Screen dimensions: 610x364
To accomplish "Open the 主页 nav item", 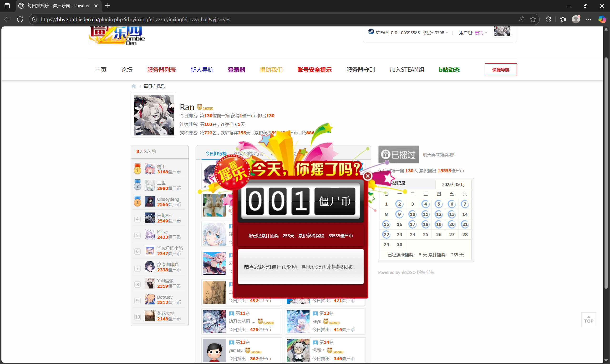I will tap(101, 70).
